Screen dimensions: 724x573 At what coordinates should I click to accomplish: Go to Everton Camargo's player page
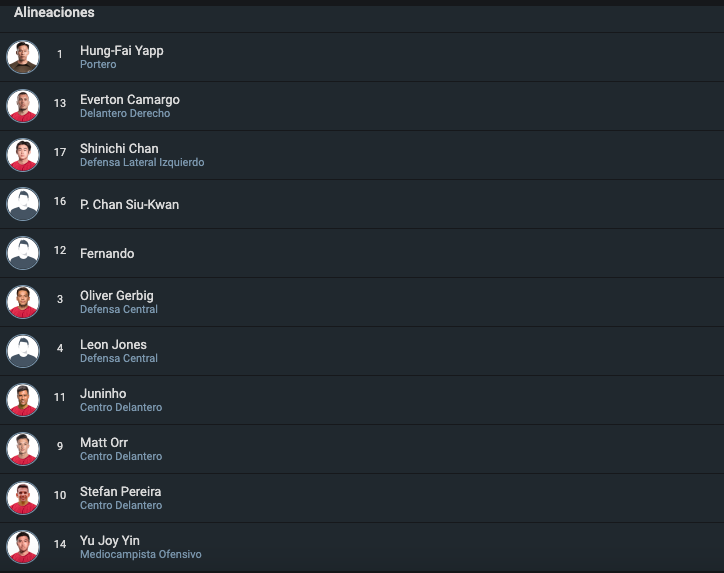tap(130, 99)
